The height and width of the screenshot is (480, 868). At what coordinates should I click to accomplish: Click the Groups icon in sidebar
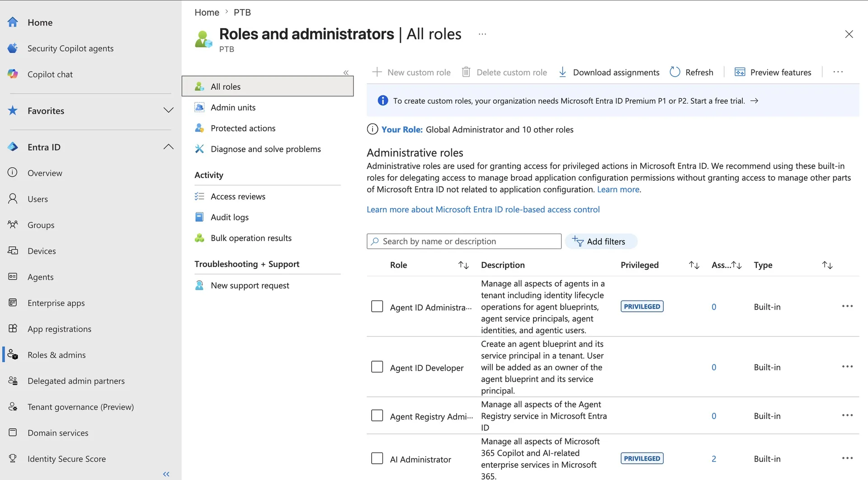13,225
